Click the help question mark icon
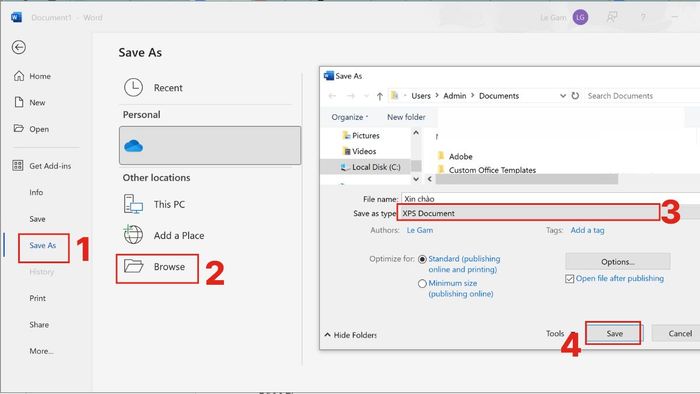The image size is (700, 394). tap(643, 17)
